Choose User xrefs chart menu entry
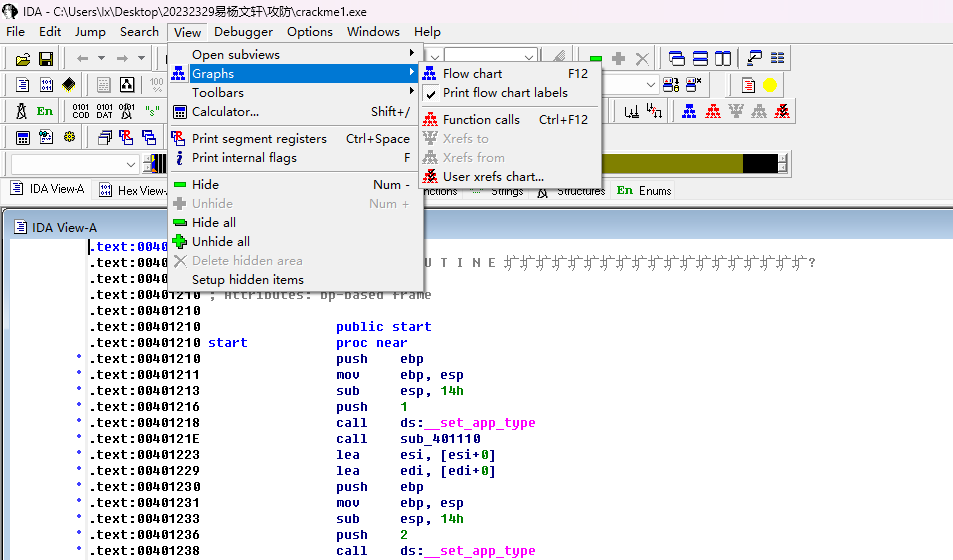953x560 pixels. (x=493, y=176)
